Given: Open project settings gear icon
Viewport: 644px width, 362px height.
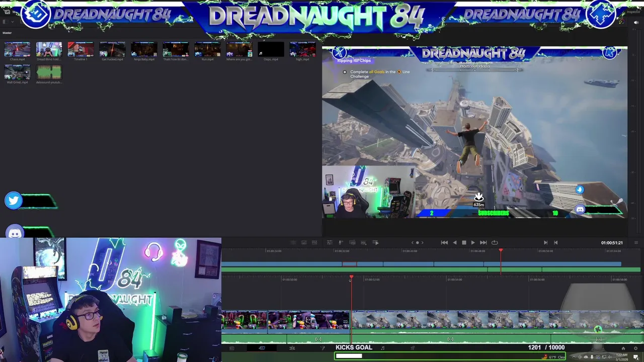Looking at the screenshot, I should pos(634,348).
